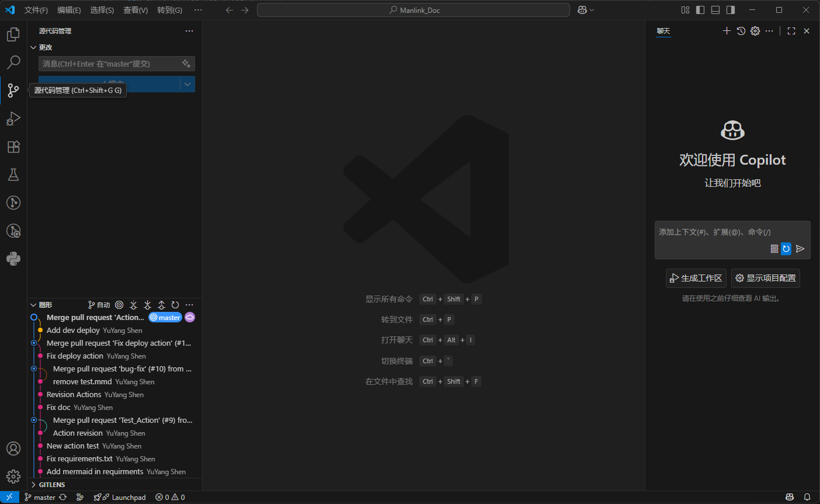Image resolution: width=820 pixels, height=504 pixels.
Task: Click the 显示项目配置 button
Action: pos(766,278)
